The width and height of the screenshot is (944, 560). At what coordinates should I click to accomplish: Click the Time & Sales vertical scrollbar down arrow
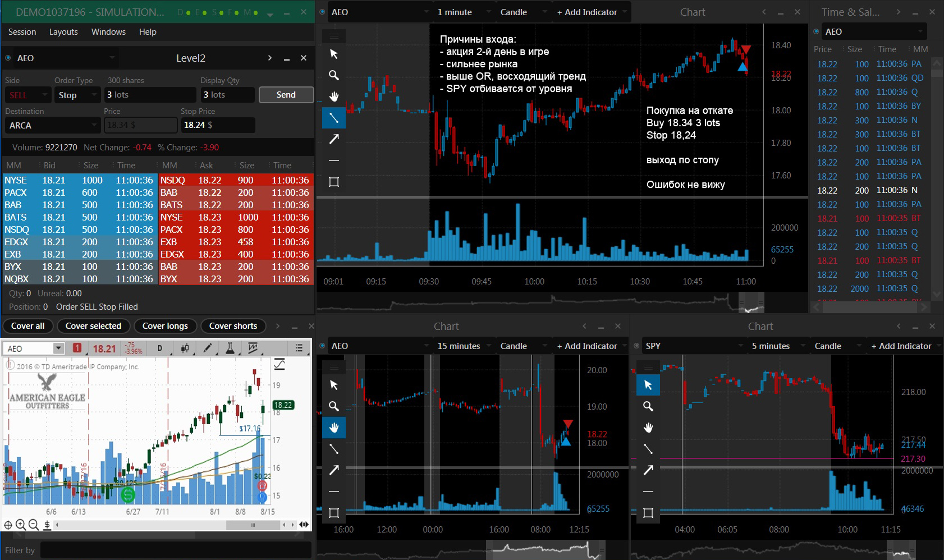[x=936, y=295]
